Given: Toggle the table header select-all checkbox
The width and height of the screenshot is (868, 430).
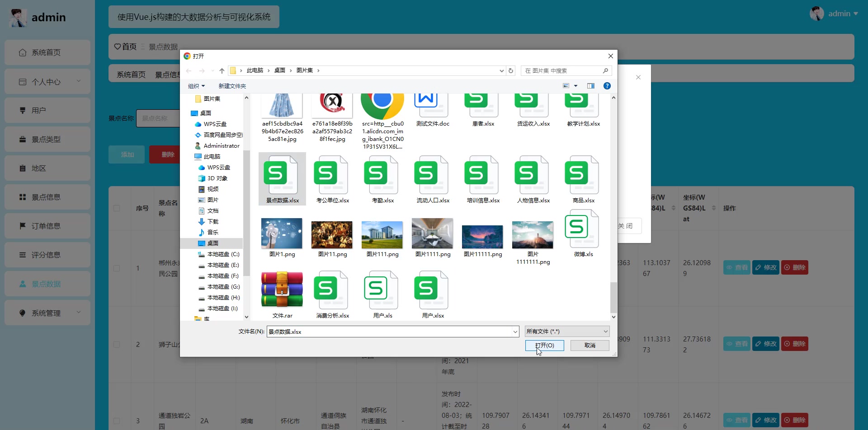Looking at the screenshot, I should click(117, 208).
